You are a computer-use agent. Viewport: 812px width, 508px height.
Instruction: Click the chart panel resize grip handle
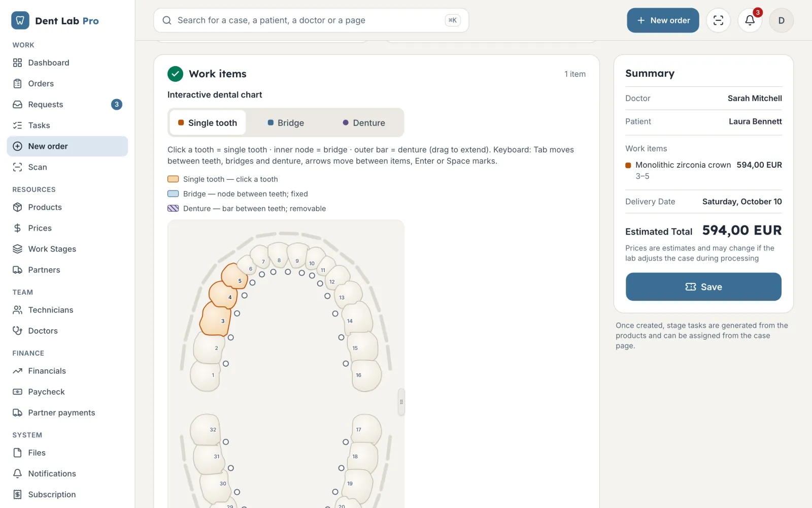401,402
